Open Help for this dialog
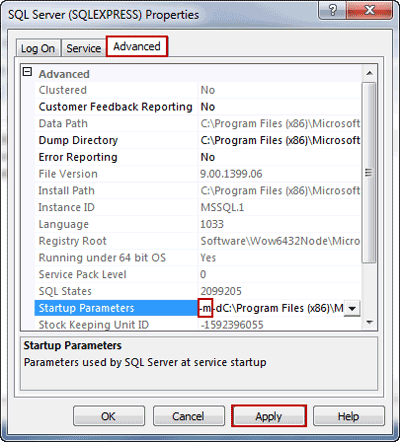The width and height of the screenshot is (400, 442). [348, 416]
